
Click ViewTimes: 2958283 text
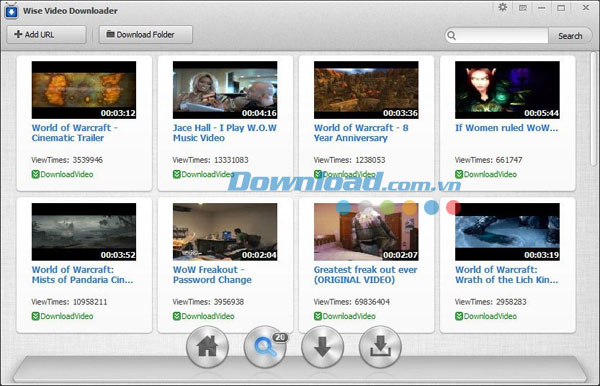click(x=491, y=302)
